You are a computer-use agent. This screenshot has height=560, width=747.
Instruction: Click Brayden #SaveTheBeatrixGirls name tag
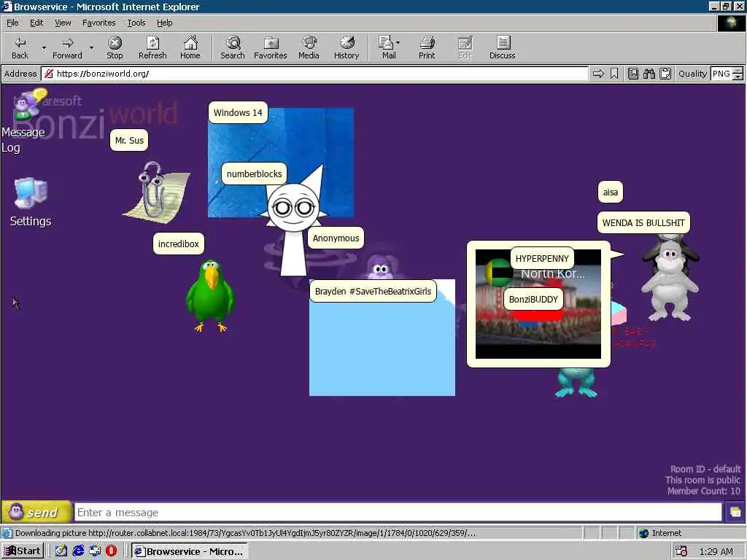tap(373, 292)
